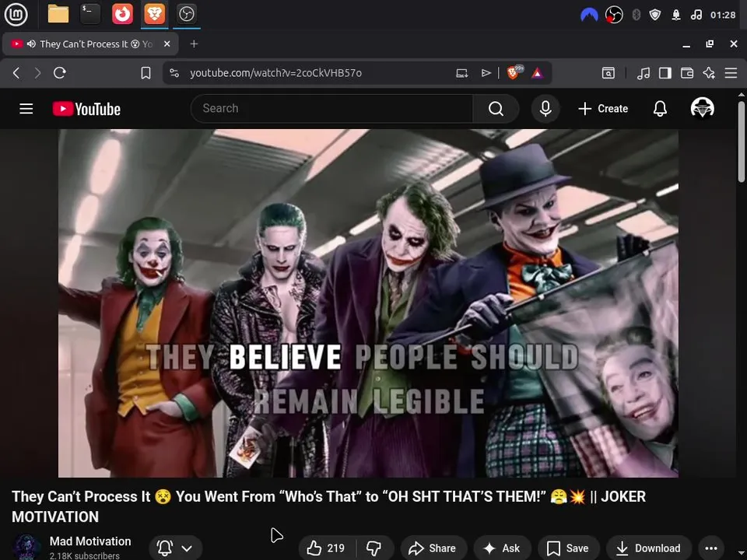Click the page vertical scrollbar
Viewport: 747px width, 560px height.
coord(741,141)
